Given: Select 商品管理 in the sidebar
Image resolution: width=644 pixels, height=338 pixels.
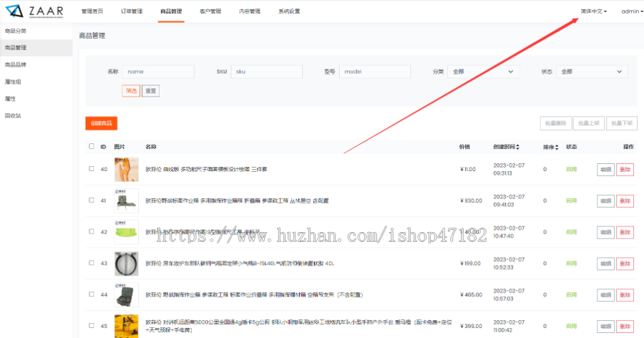Looking at the screenshot, I should pos(36,48).
